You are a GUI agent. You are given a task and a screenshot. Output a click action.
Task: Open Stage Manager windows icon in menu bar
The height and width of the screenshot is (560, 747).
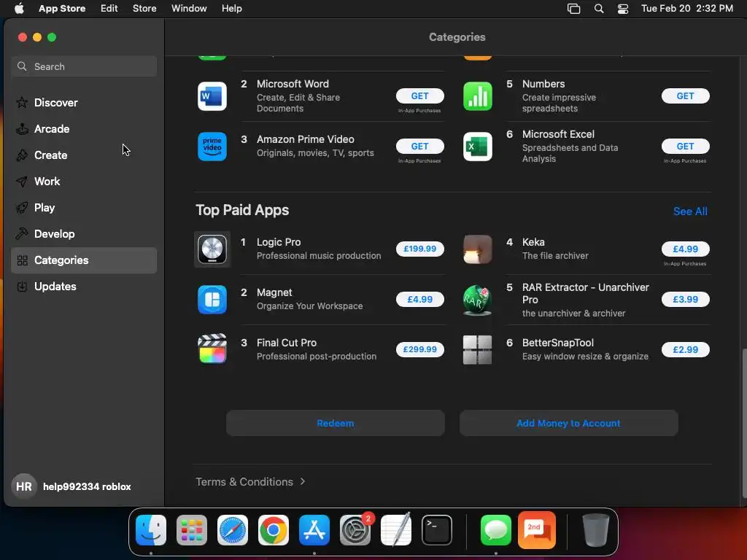[573, 9]
